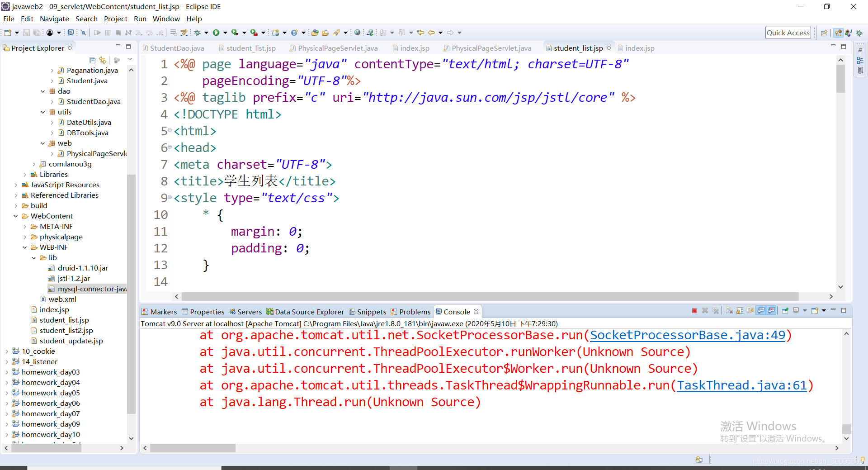
Task: Switch to the Java EE perspective button
Action: point(838,33)
